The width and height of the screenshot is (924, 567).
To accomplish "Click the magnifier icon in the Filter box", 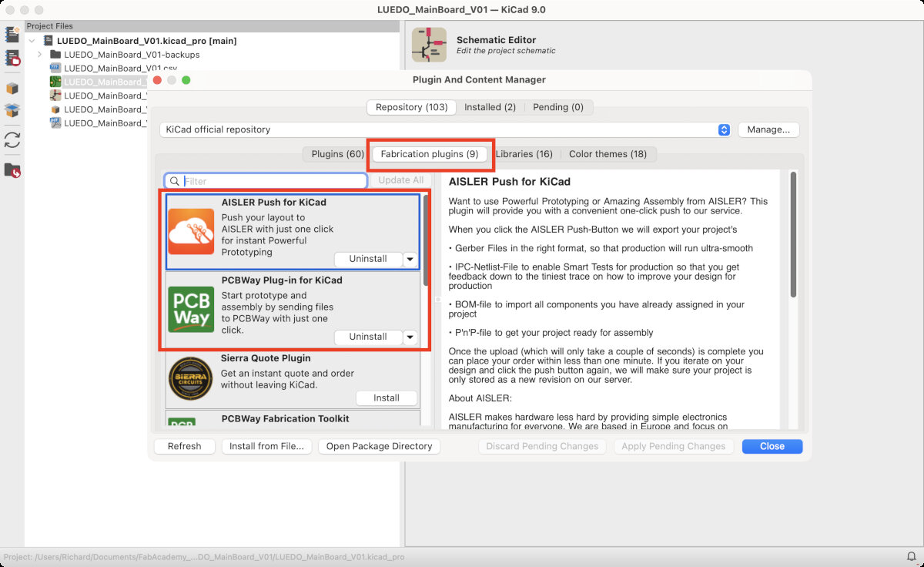I will [175, 181].
